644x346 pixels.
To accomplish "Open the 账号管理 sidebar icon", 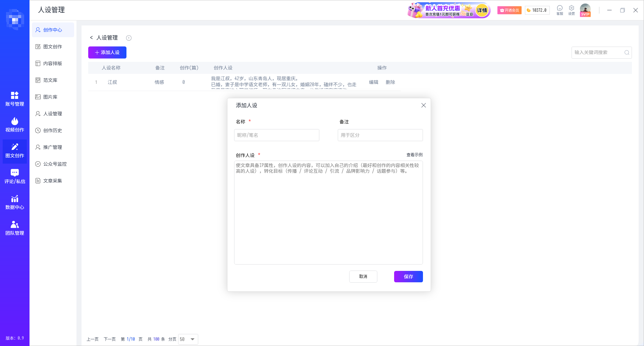I will (14, 99).
